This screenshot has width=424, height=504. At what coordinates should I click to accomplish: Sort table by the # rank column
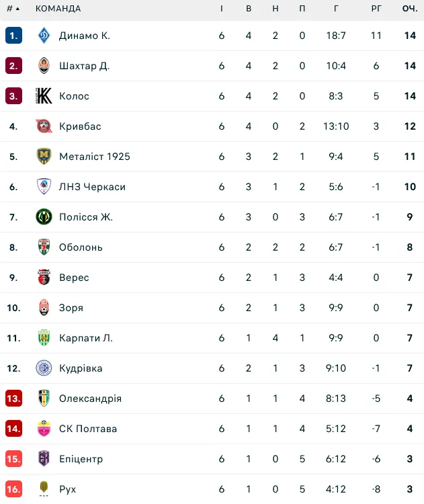(x=9, y=9)
